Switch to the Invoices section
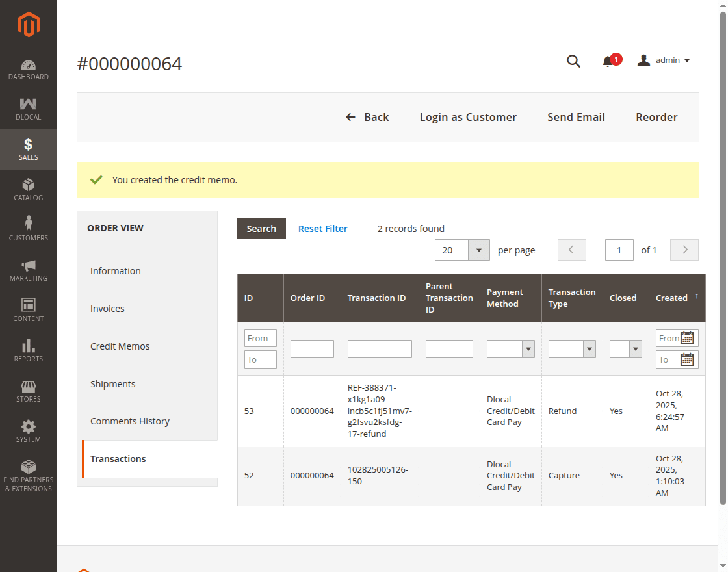Viewport: 728px width, 572px height. point(107,308)
